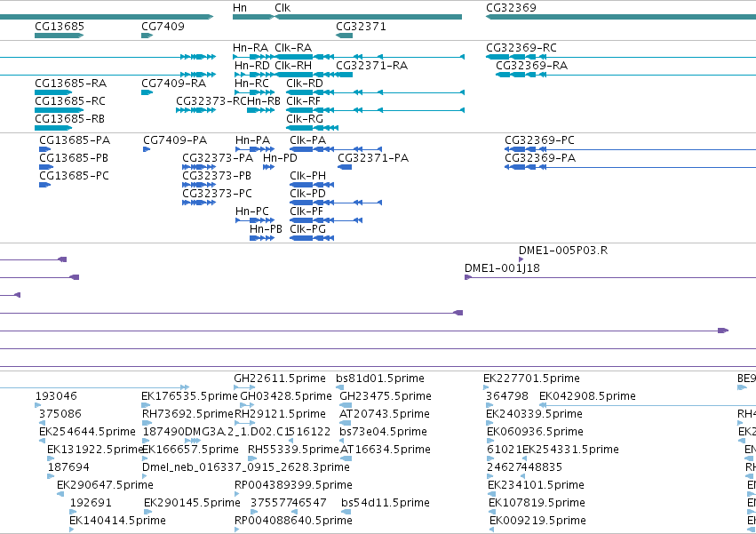Viewport: 756px width, 534px height.
Task: Click the CG32369-RA transcript label
Action: (532, 66)
